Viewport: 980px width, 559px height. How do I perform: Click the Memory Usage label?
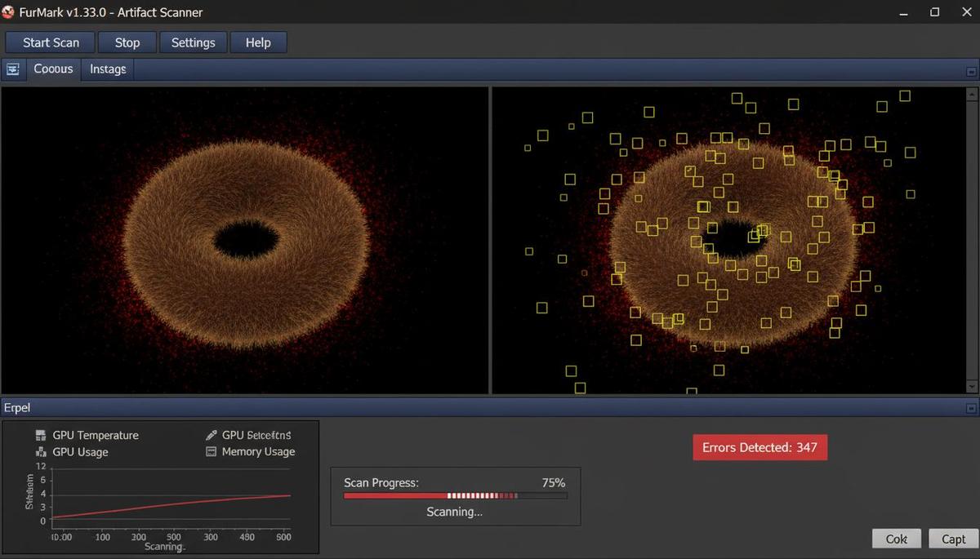[x=258, y=451]
